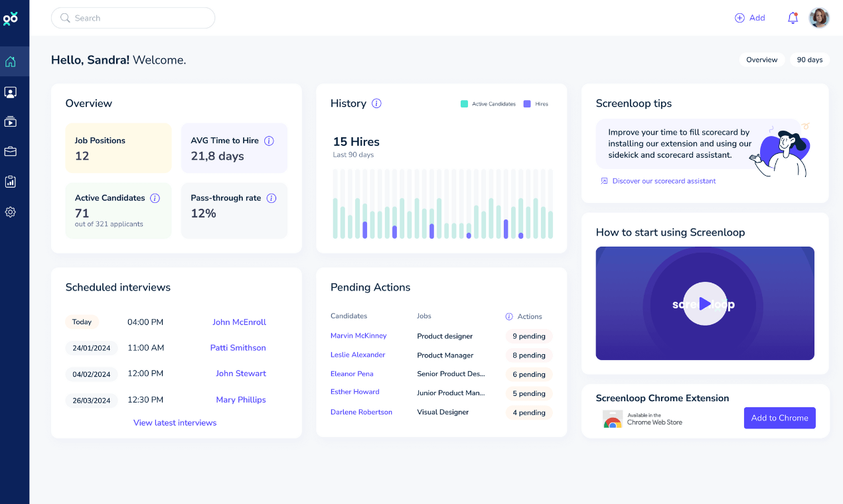843x504 pixels.
Task: Click the info icon next to Pass-through rate
Action: point(271,198)
